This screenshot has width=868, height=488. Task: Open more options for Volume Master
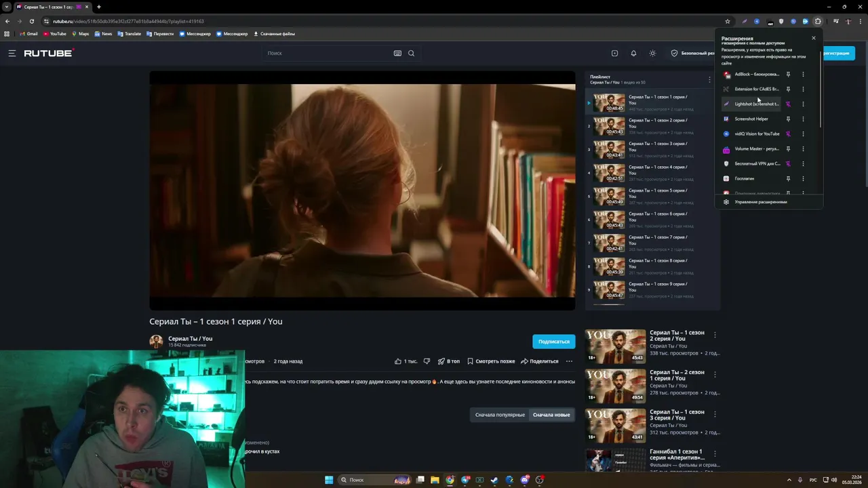(x=803, y=149)
